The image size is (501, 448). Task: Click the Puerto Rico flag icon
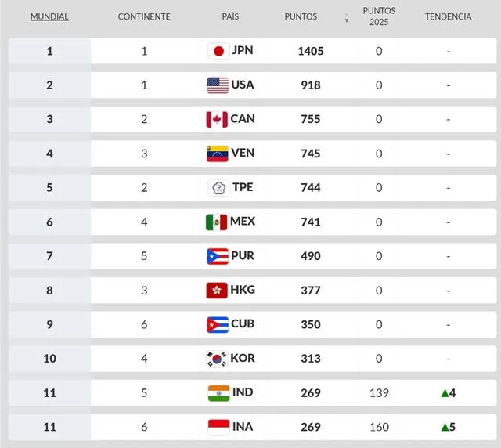[x=217, y=256]
